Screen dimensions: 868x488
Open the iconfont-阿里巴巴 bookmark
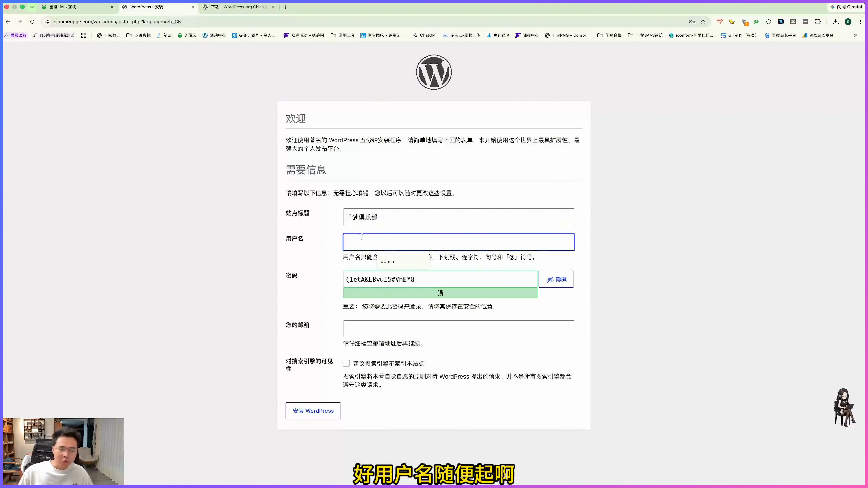[x=691, y=35]
